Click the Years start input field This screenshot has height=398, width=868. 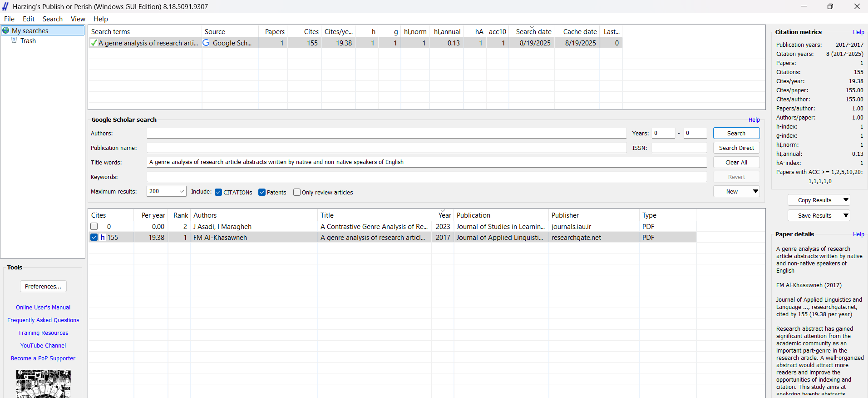pos(663,133)
